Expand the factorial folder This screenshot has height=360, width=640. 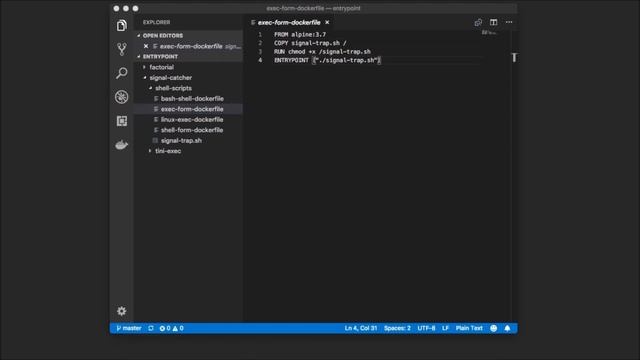[x=189, y=67]
